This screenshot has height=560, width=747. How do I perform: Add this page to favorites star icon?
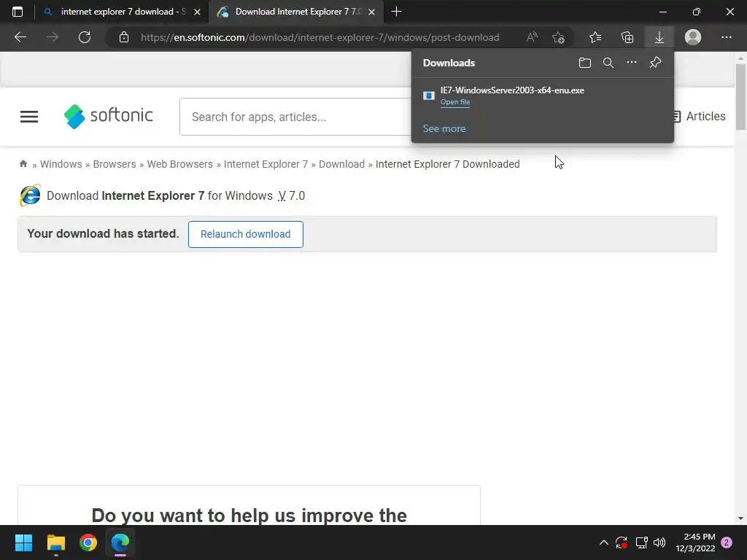pyautogui.click(x=558, y=37)
